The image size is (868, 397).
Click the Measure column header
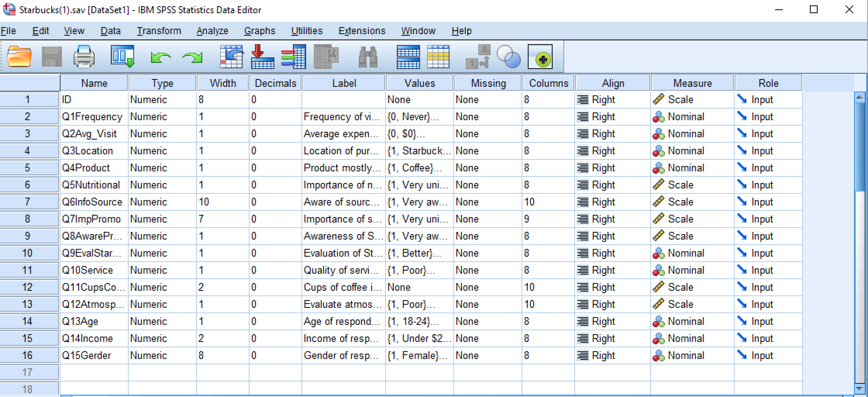click(692, 83)
